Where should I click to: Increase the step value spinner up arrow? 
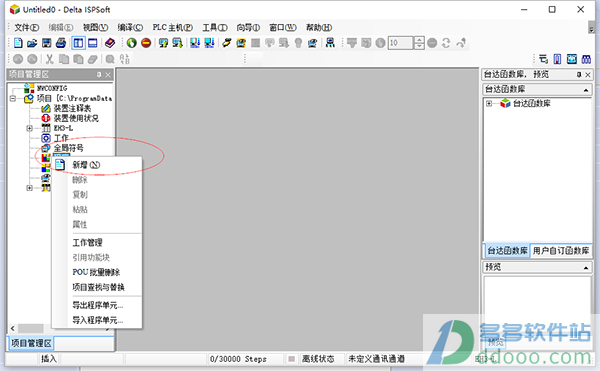pyautogui.click(x=419, y=40)
